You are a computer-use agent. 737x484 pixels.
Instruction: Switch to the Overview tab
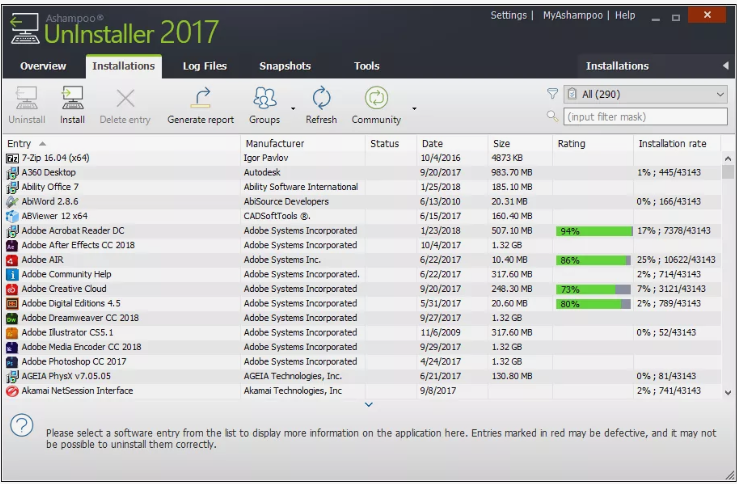[x=43, y=66]
